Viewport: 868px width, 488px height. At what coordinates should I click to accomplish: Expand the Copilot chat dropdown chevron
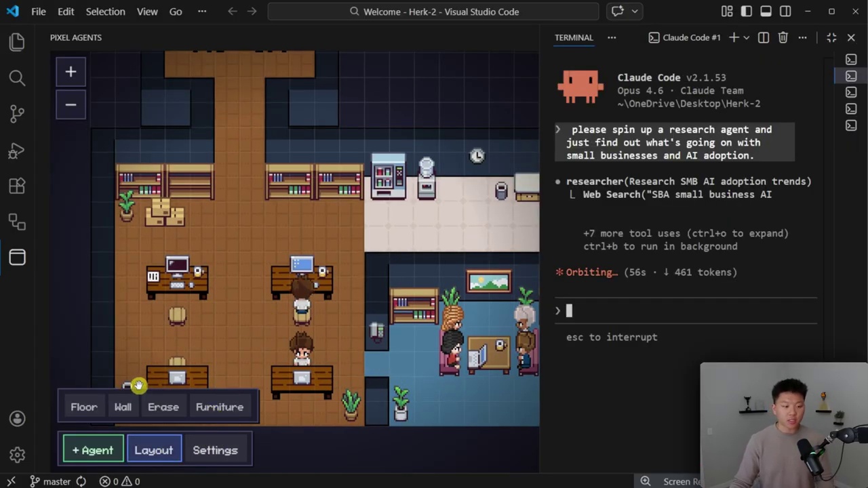click(635, 12)
